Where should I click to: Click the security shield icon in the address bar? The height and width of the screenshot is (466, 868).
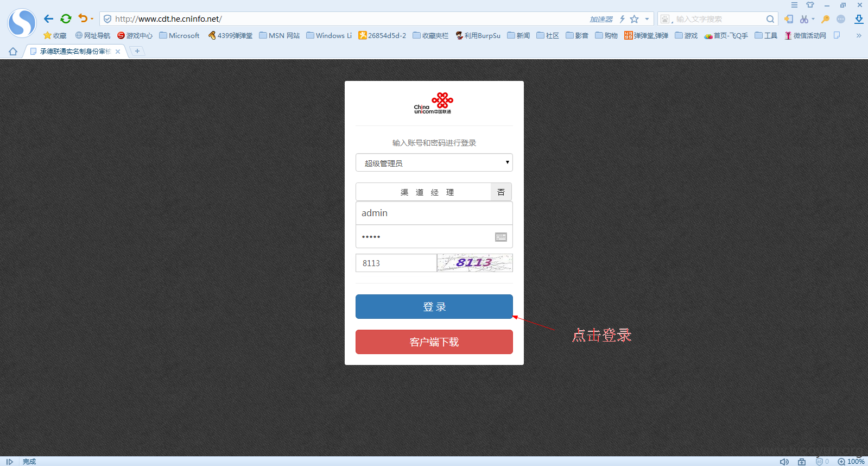107,19
